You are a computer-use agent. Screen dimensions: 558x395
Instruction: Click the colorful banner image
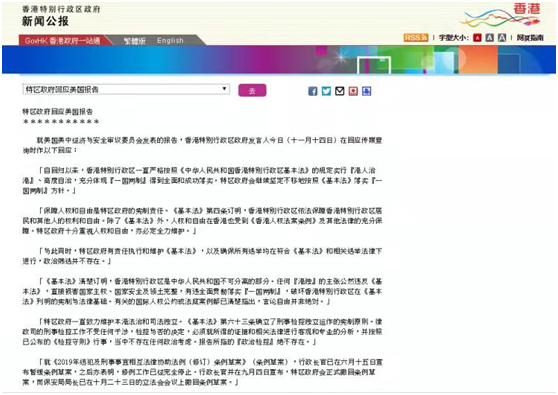[279, 60]
